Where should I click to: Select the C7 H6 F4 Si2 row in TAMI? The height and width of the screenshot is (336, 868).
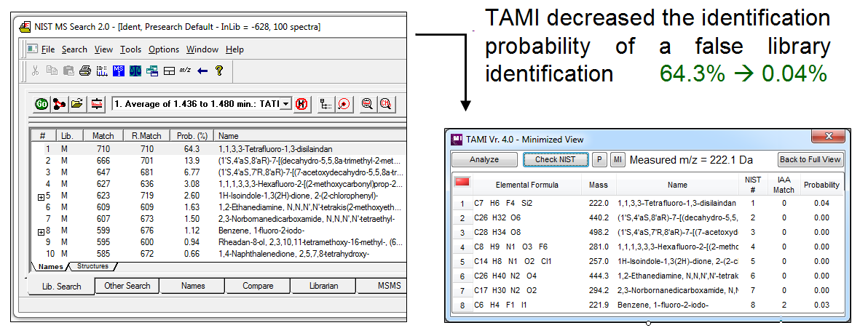(647, 204)
